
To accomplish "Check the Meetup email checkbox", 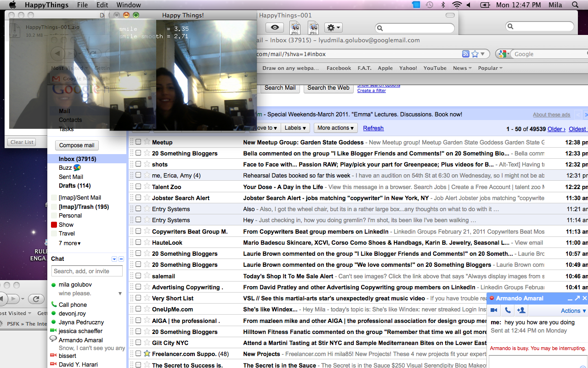I will tap(138, 142).
